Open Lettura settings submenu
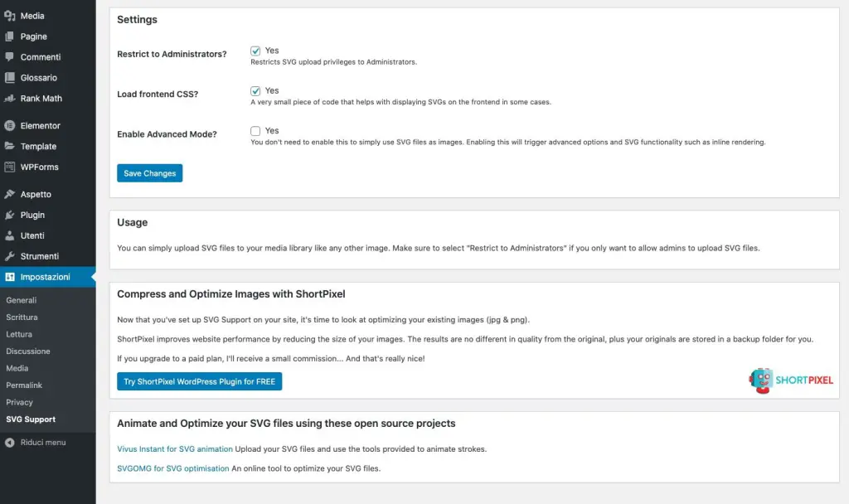The height and width of the screenshot is (504, 849). [19, 335]
